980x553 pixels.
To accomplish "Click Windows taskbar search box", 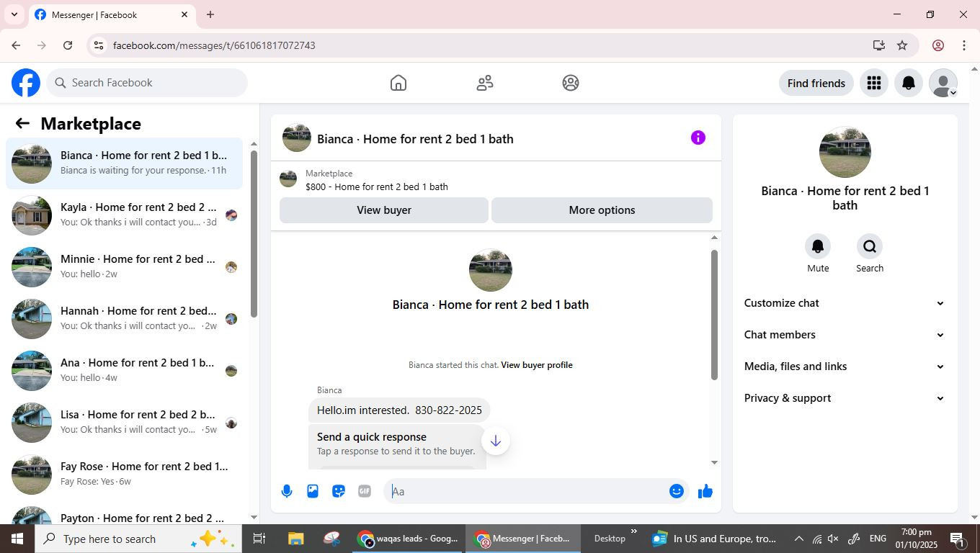I will [137, 539].
